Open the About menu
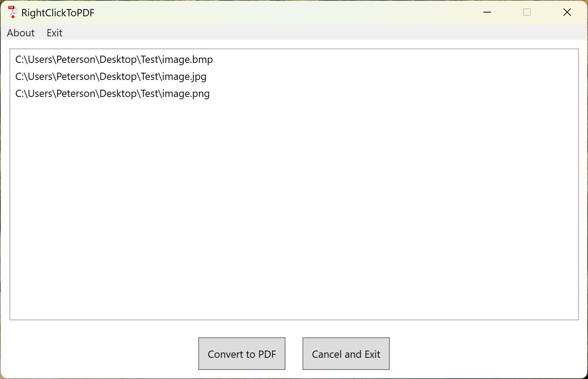588x379 pixels. pos(21,33)
